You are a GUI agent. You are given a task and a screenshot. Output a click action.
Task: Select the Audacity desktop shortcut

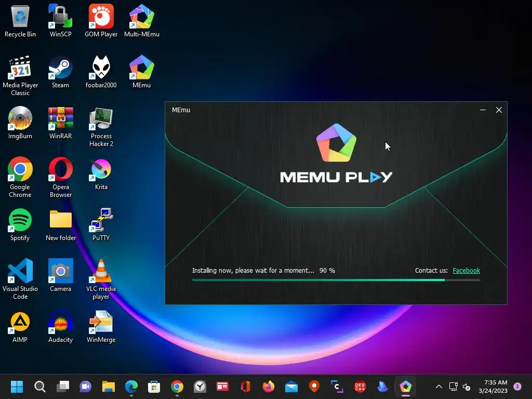[60, 326]
